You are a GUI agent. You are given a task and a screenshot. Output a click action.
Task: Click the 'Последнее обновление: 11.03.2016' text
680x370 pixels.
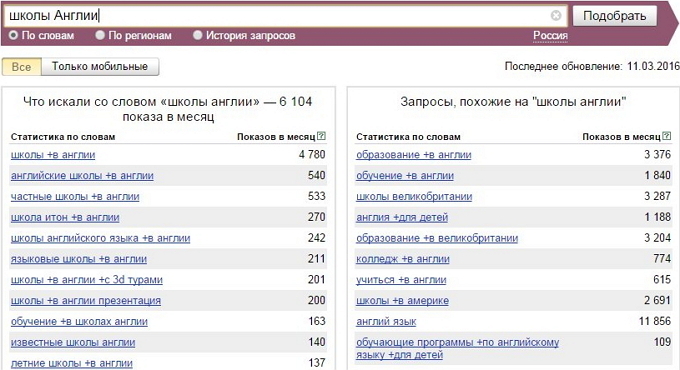pyautogui.click(x=592, y=66)
